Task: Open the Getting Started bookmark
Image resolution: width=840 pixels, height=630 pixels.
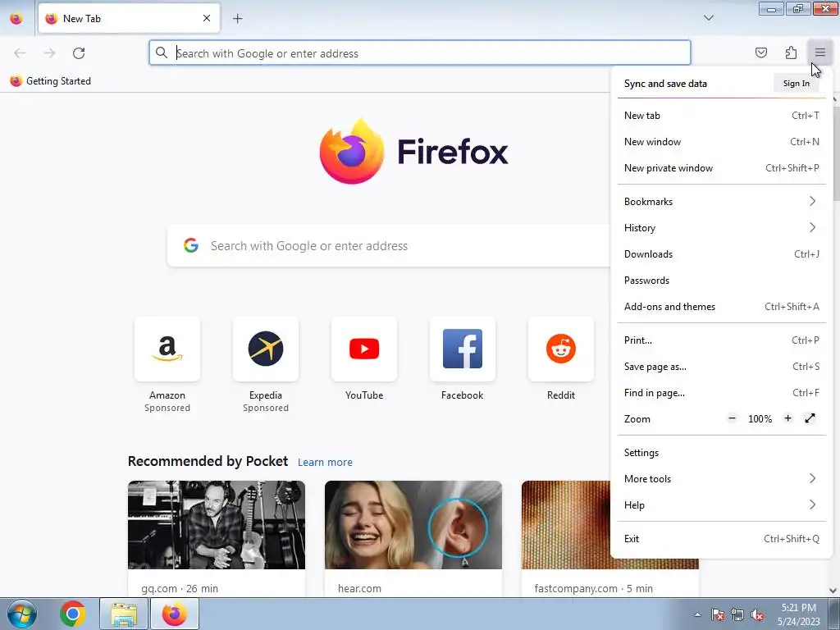Action: (50, 81)
